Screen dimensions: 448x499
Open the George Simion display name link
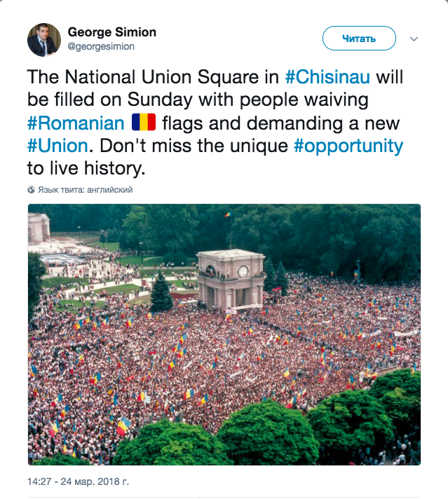111,32
